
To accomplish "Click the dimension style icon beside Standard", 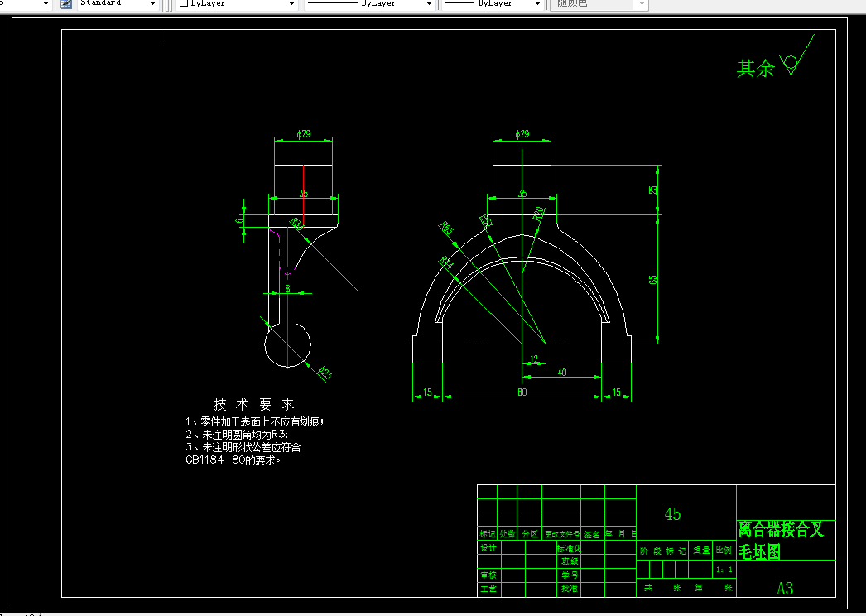I will [66, 3].
